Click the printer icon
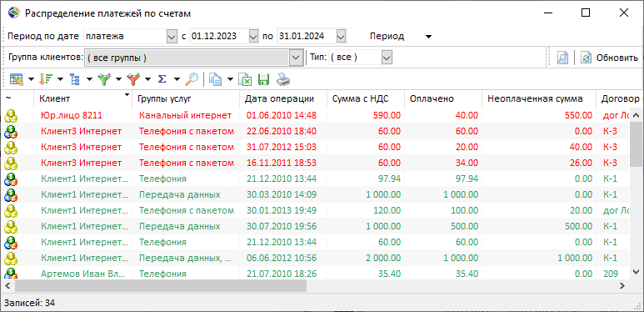The image size is (644, 312). [283, 79]
